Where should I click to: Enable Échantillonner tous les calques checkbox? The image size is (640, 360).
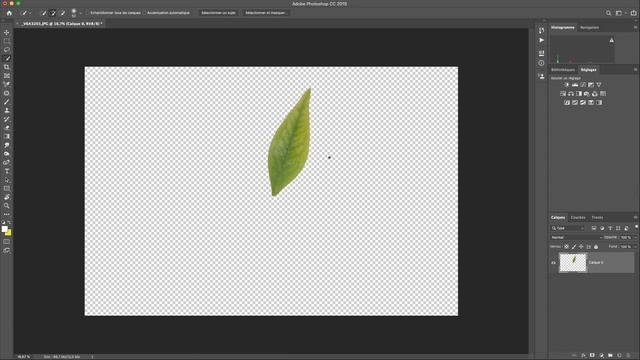click(x=87, y=13)
